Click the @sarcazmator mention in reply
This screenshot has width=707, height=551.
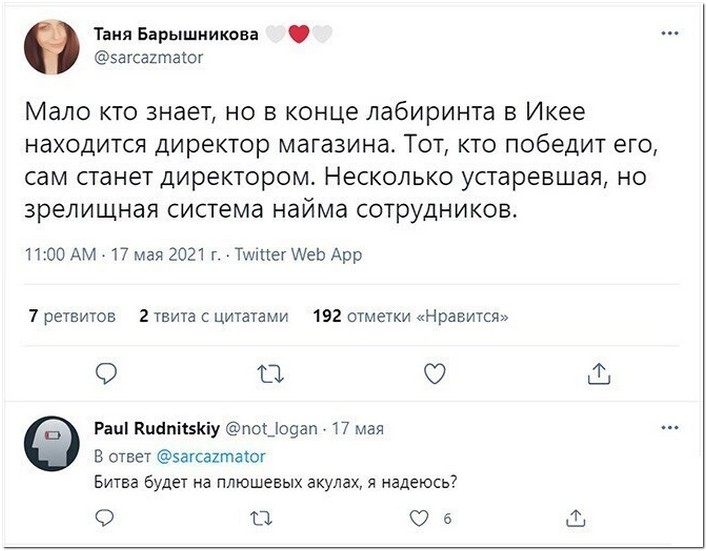tap(211, 457)
